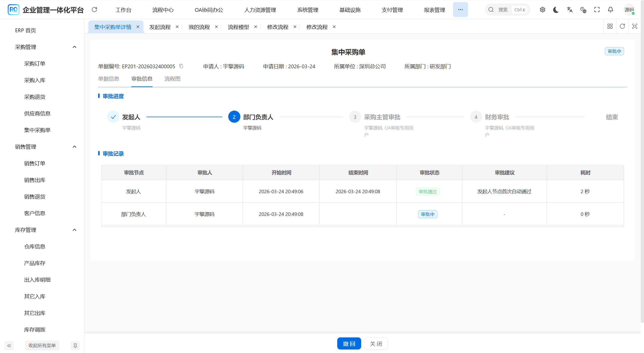Refresh the page using the reload icon beside the logo

click(94, 10)
